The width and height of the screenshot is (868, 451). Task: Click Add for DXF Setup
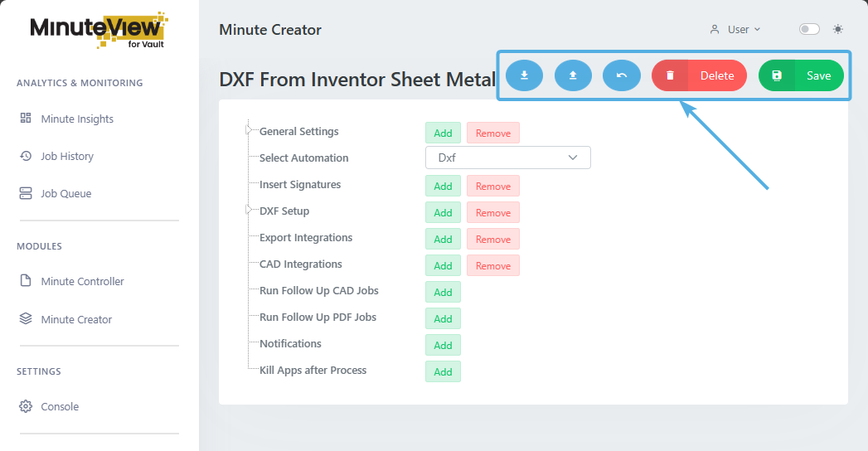pyautogui.click(x=443, y=212)
